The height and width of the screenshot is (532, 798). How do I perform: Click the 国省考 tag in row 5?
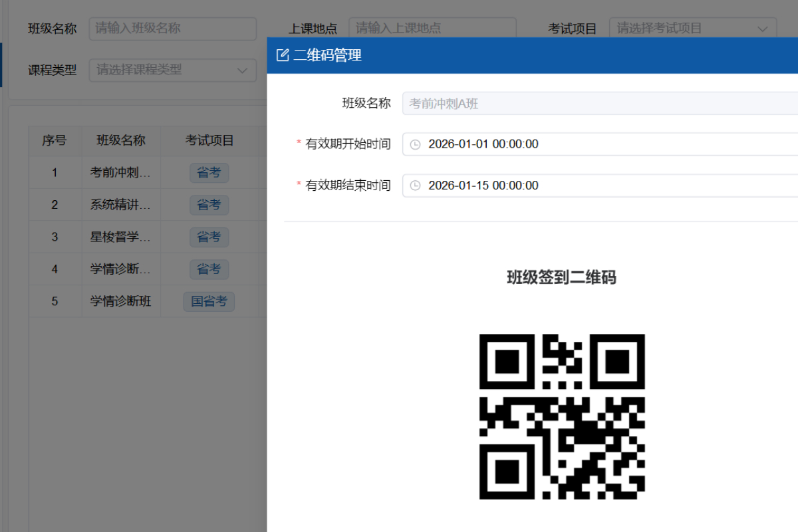(209, 302)
